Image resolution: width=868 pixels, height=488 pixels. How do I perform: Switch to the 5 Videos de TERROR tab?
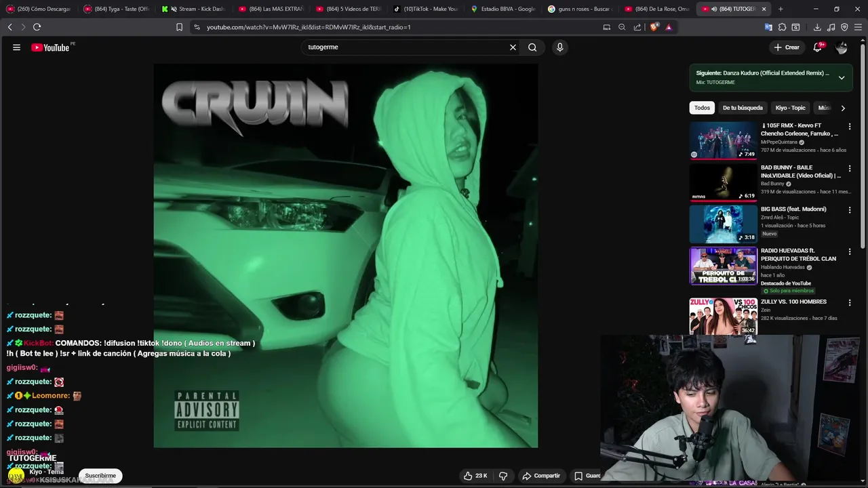(x=348, y=9)
